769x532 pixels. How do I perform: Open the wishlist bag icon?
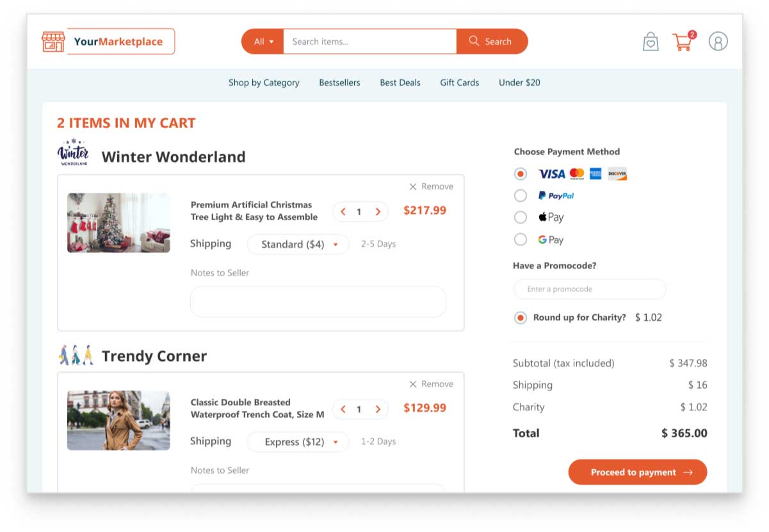651,42
